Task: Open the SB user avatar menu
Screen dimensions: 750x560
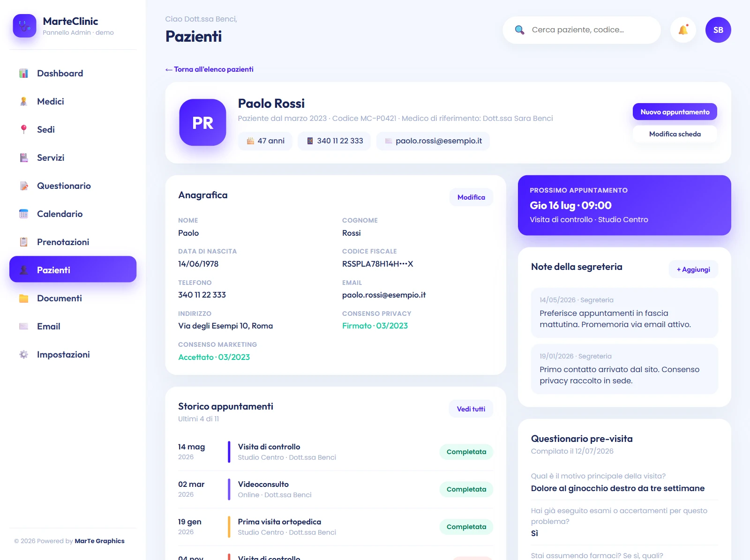Action: click(718, 30)
